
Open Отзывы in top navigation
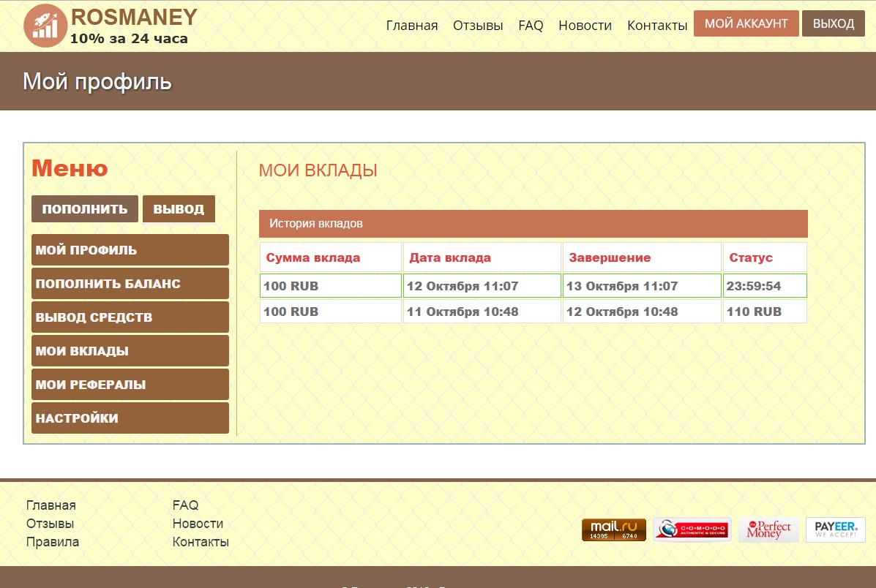(x=478, y=26)
